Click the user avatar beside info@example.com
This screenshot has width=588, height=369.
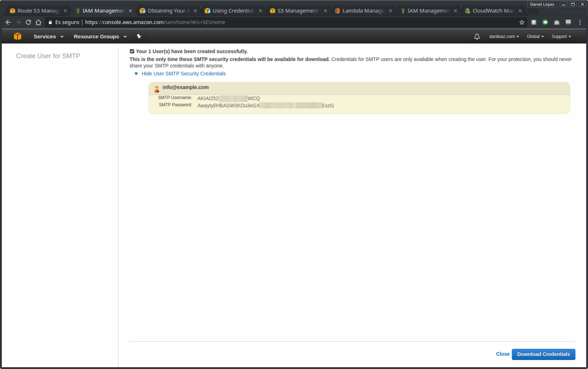pyautogui.click(x=156, y=88)
